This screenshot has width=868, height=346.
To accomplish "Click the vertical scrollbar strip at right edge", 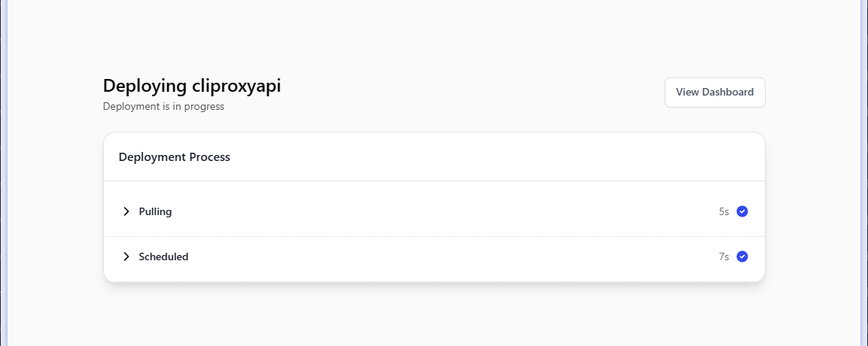I will point(863,173).
